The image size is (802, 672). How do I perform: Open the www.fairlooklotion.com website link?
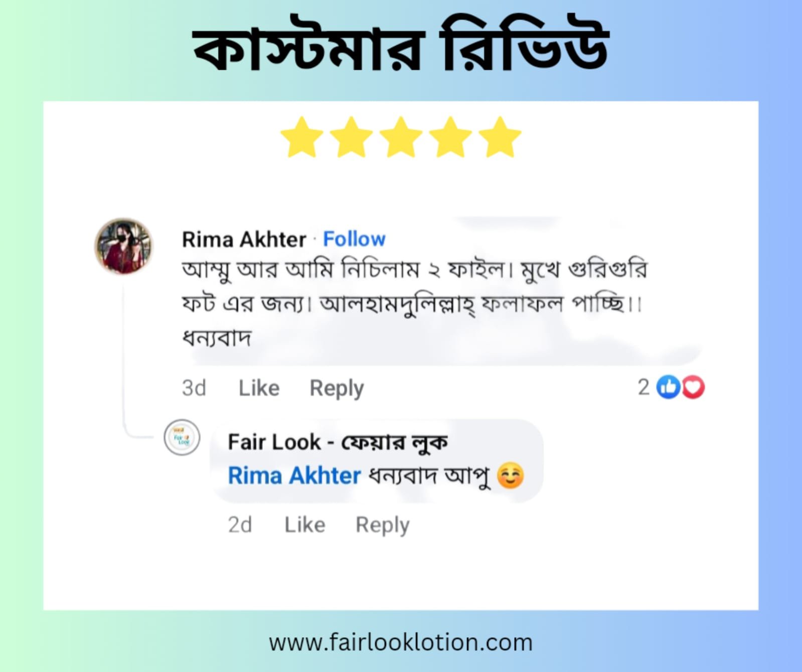(x=401, y=642)
